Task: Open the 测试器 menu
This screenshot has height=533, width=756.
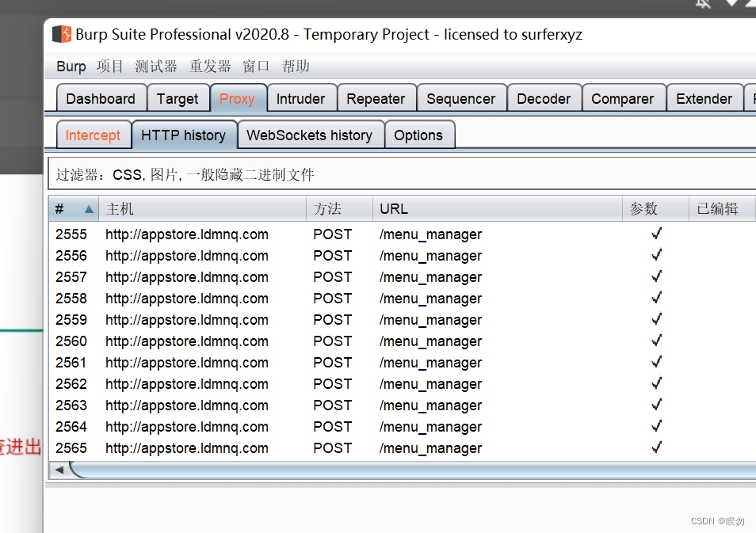Action: coord(156,66)
